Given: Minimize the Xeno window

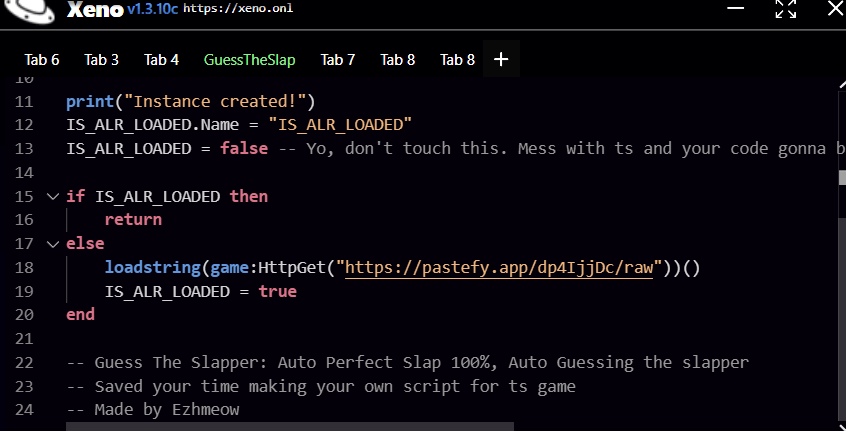Looking at the screenshot, I should tap(735, 8).
